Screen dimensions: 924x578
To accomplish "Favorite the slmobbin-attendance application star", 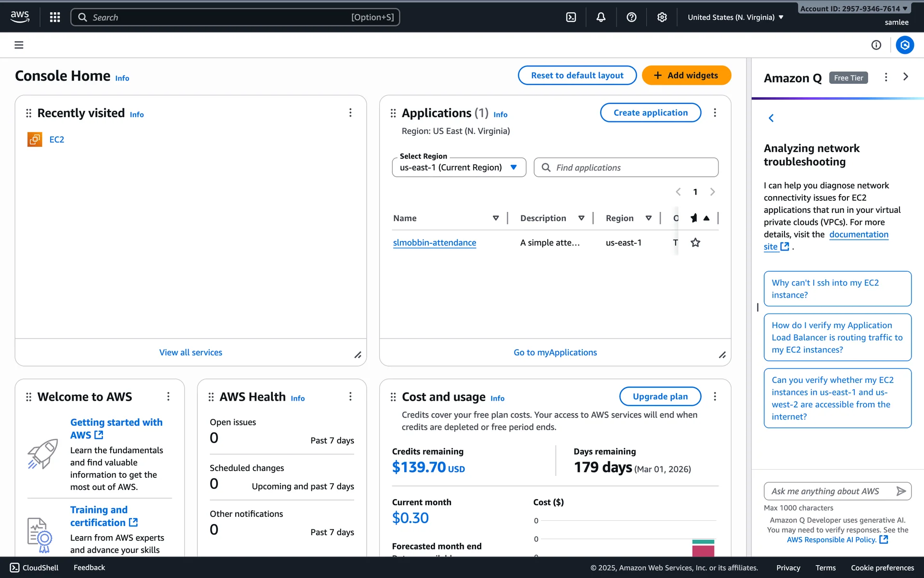I will pos(695,242).
